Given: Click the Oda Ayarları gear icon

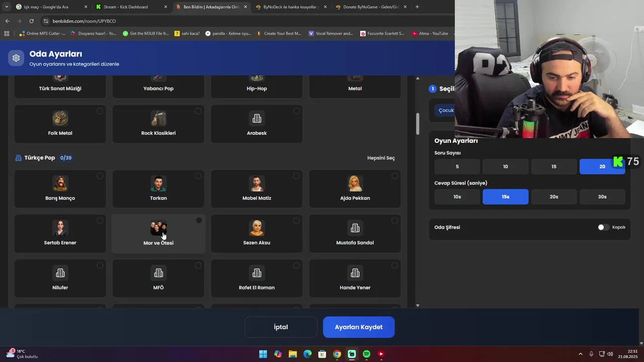Looking at the screenshot, I should click(16, 58).
